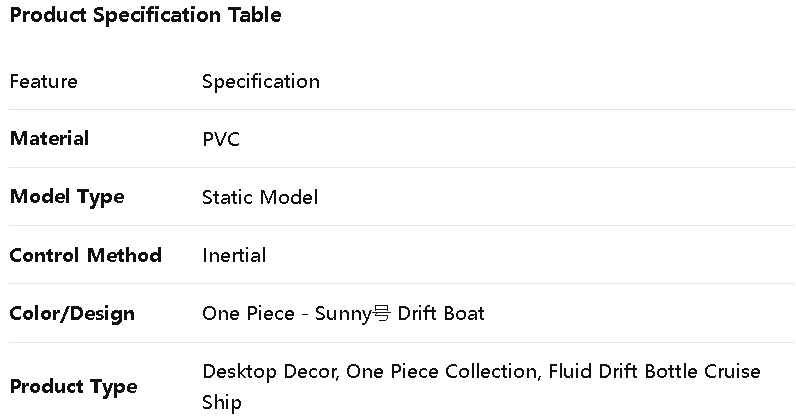Click the Desktop Decor text
The width and height of the screenshot is (796, 420).
(270, 371)
